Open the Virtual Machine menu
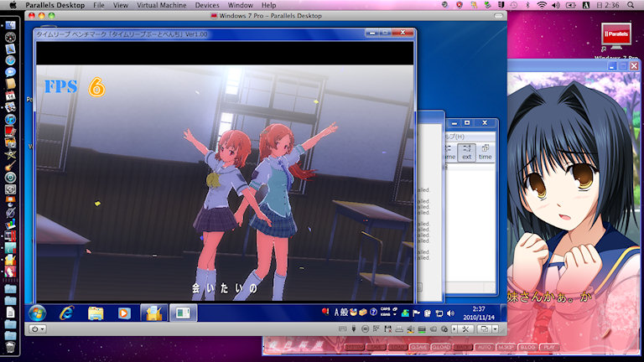 pos(161,5)
